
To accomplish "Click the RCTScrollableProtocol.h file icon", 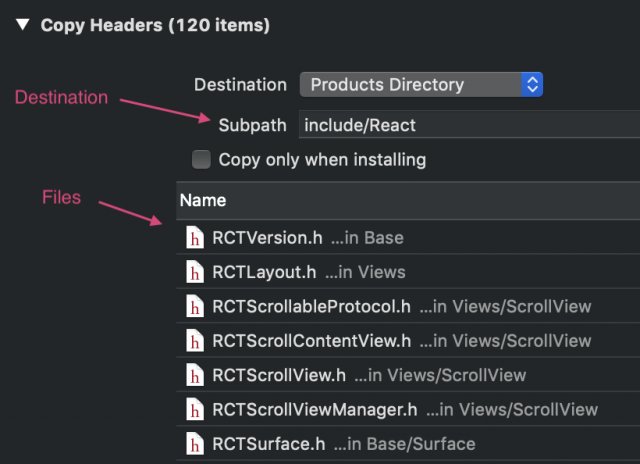I will pos(195,306).
